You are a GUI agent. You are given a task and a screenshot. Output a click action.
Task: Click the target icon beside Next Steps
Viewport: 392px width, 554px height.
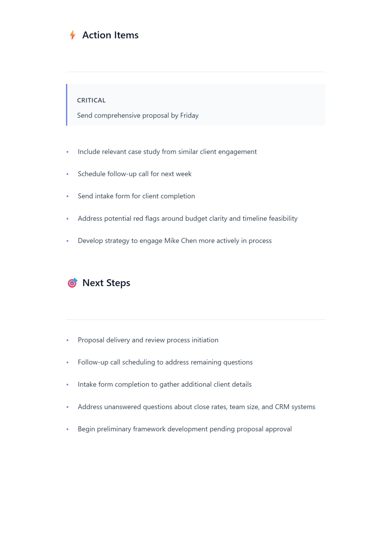[x=72, y=283]
